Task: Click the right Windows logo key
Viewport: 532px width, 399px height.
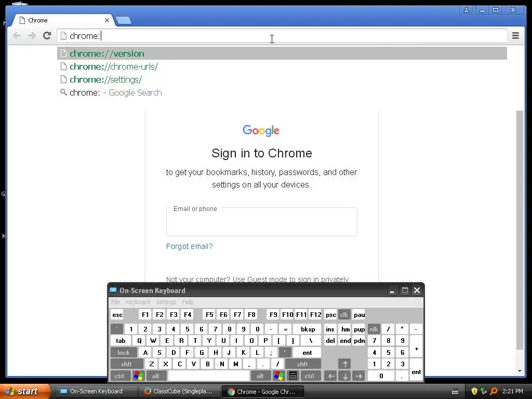Action: click(x=279, y=376)
